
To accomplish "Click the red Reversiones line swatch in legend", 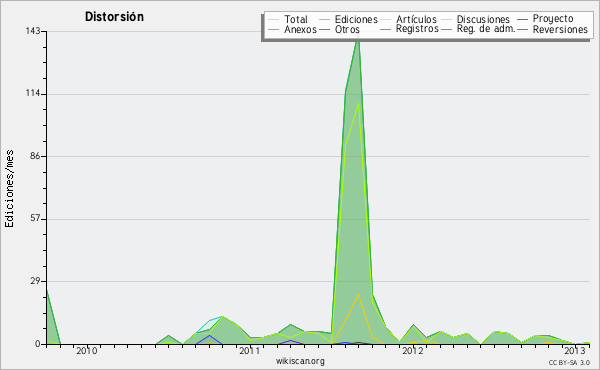I will (x=522, y=29).
